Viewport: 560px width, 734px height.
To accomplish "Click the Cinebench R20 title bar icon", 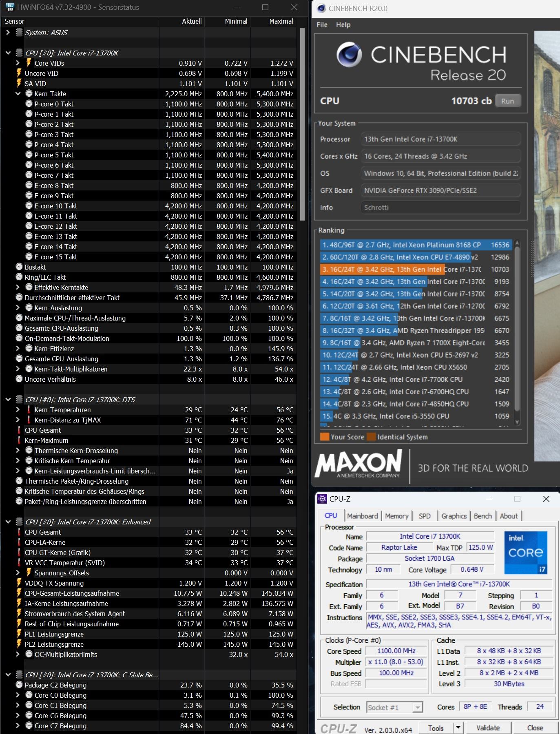I will tap(321, 8).
